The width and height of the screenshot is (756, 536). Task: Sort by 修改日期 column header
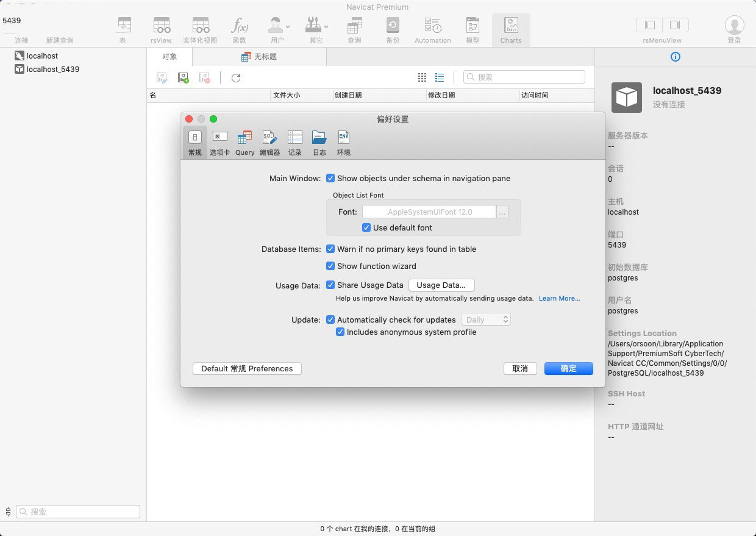click(x=472, y=95)
